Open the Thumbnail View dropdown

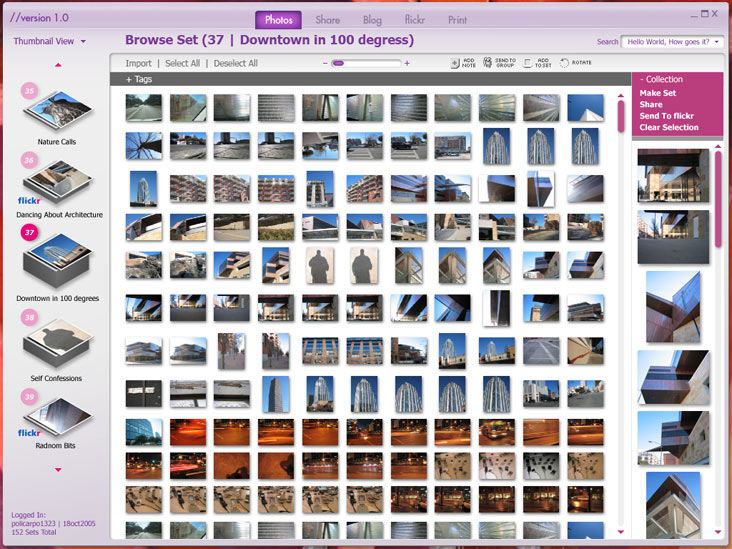point(50,41)
